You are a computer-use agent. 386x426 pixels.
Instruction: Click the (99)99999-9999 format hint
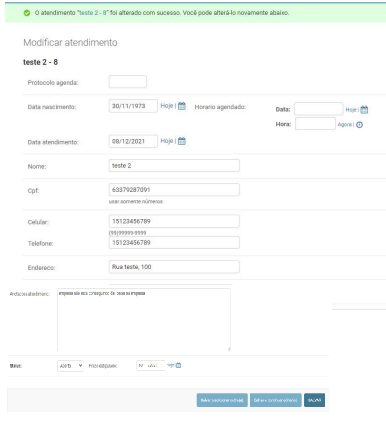(x=128, y=233)
